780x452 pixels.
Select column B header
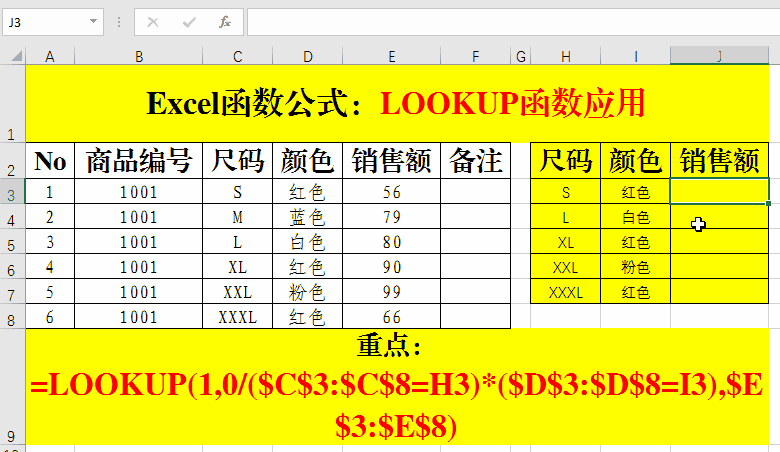[x=139, y=56]
